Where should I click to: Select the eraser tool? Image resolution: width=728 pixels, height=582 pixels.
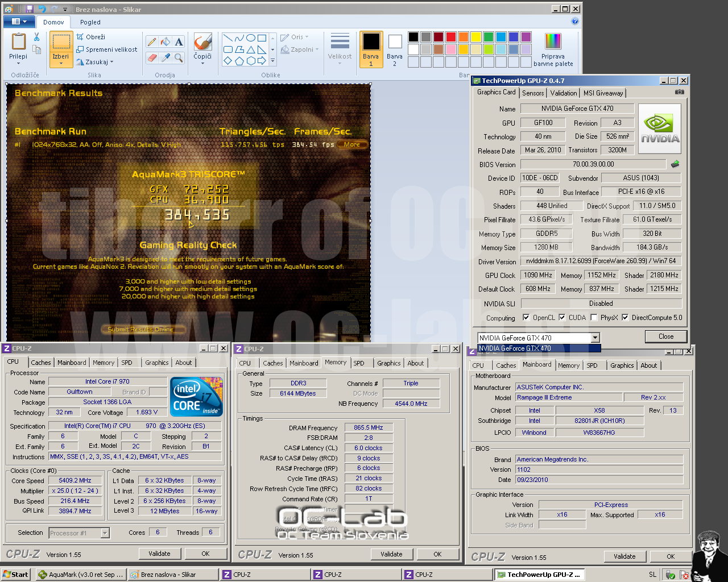[x=152, y=57]
